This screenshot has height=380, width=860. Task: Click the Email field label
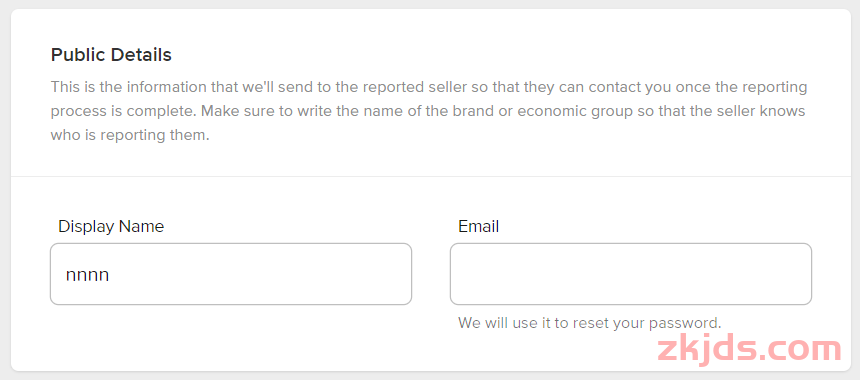[479, 226]
